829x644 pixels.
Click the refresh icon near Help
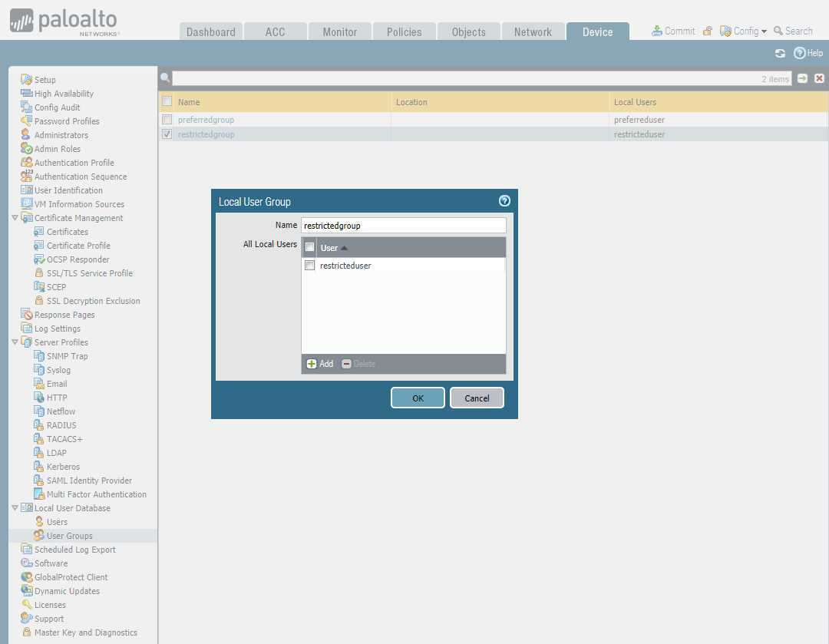(780, 53)
